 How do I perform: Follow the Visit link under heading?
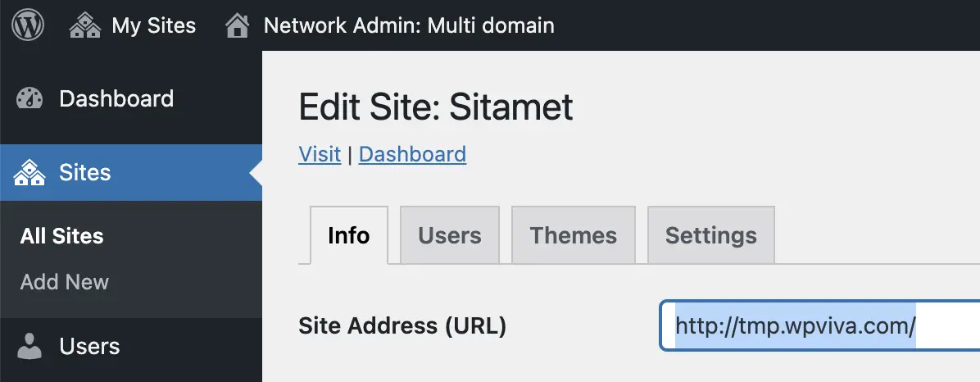point(320,154)
